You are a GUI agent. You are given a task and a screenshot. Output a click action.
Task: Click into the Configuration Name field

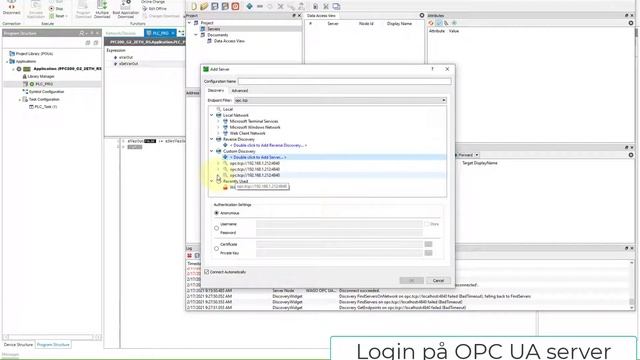click(x=344, y=81)
